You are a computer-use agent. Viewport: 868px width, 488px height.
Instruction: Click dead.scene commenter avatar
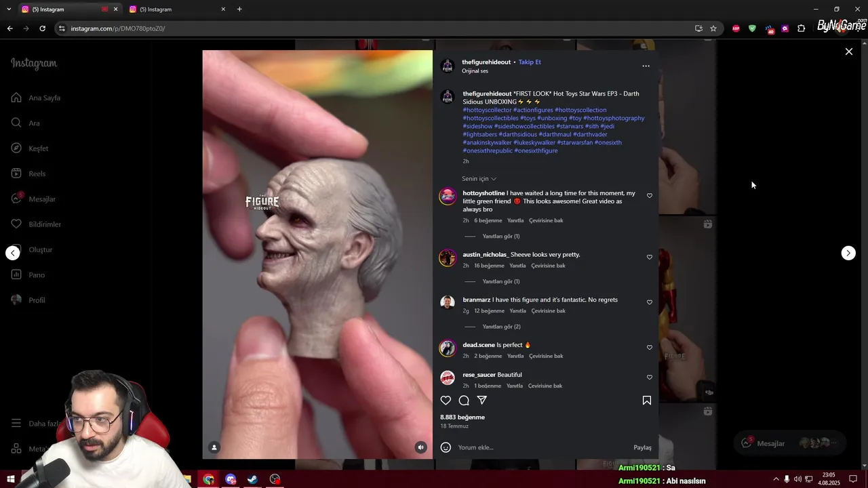click(x=448, y=348)
